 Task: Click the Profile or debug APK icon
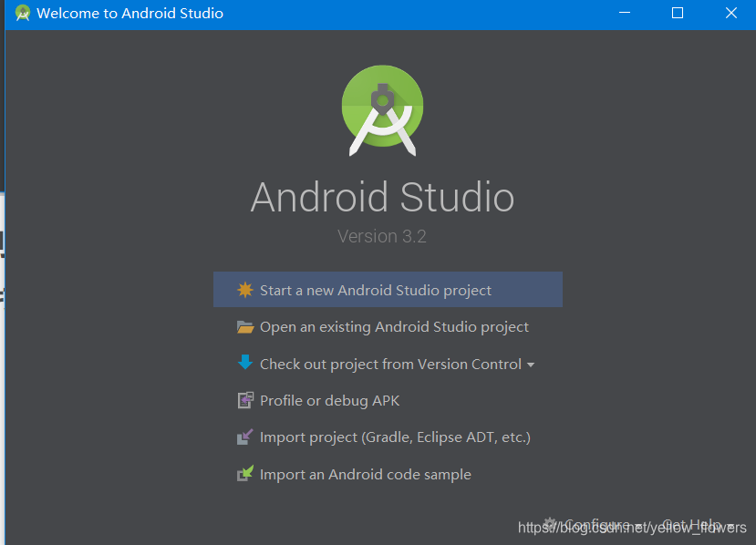[245, 400]
